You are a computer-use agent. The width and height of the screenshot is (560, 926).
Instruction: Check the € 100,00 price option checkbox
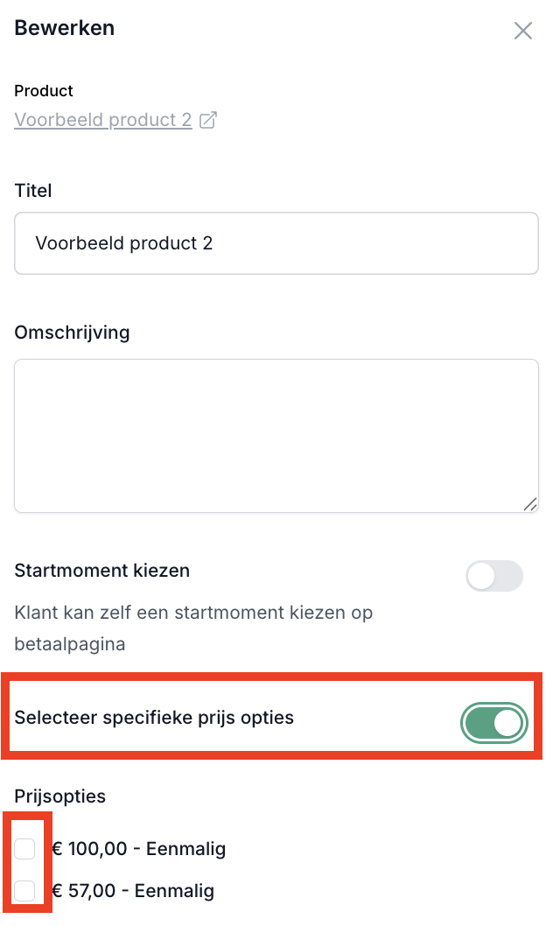tap(25, 848)
